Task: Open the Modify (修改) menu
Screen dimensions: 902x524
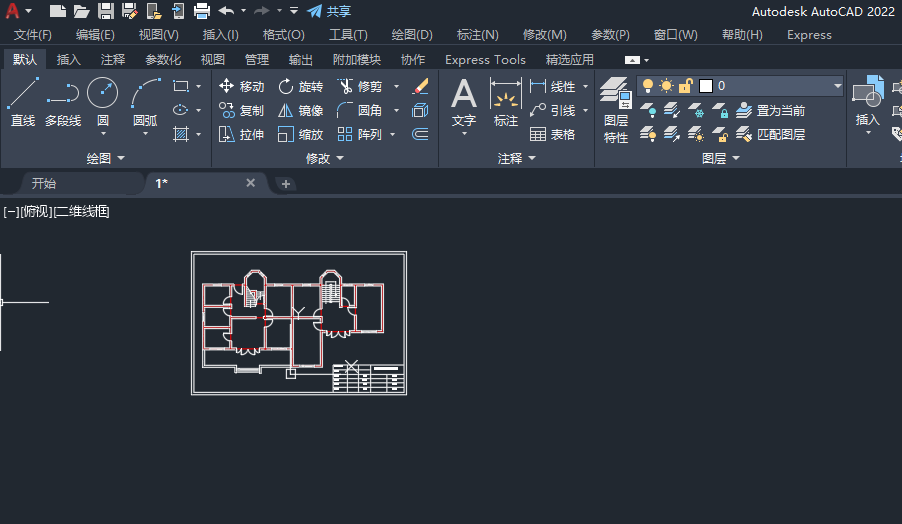Action: 544,35
